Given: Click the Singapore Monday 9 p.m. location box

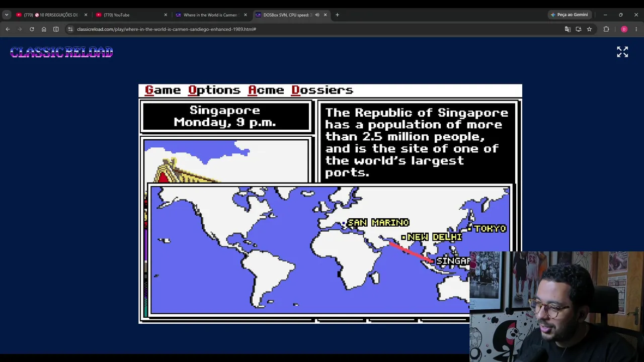Looking at the screenshot, I should (225, 117).
